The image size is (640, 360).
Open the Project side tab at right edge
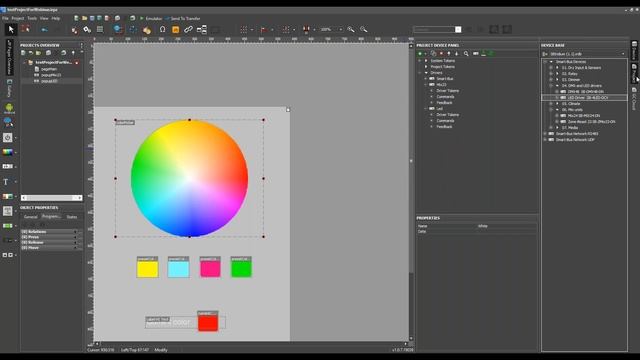coord(634,73)
